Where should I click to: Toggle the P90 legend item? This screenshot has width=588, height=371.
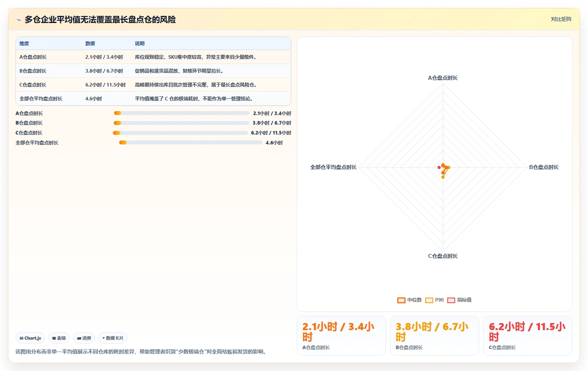coord(434,300)
